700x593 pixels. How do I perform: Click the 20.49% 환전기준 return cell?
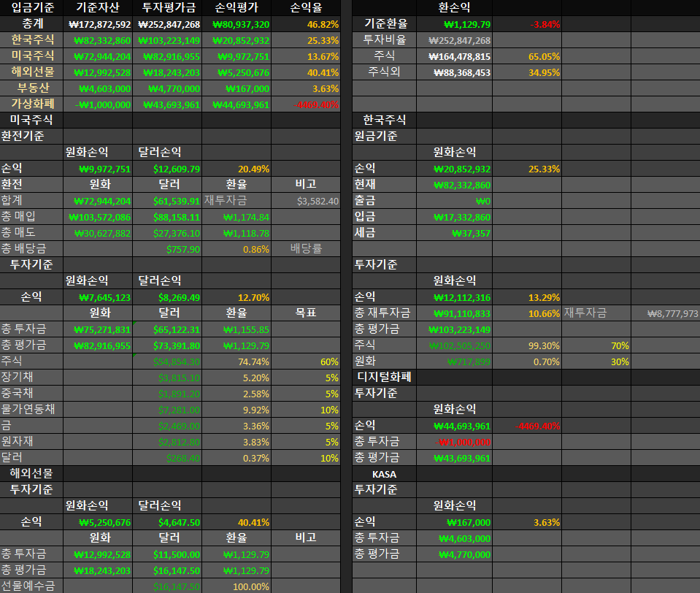click(236, 169)
